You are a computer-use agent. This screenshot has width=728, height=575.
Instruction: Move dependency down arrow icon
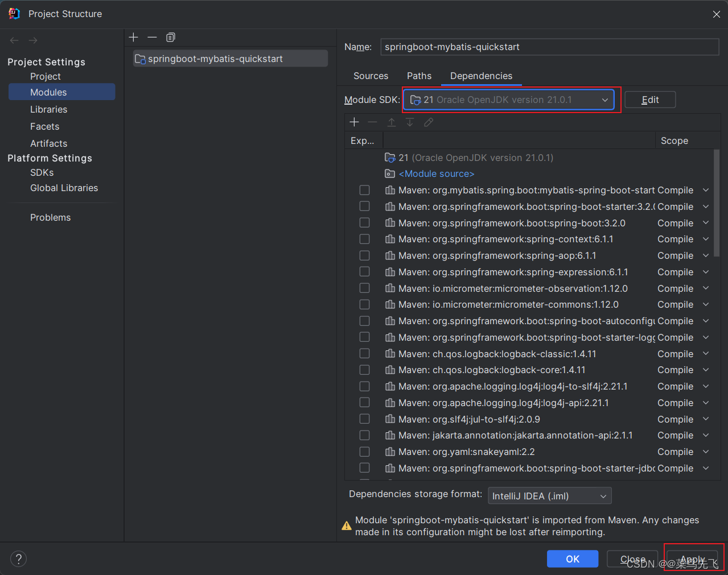[410, 122]
